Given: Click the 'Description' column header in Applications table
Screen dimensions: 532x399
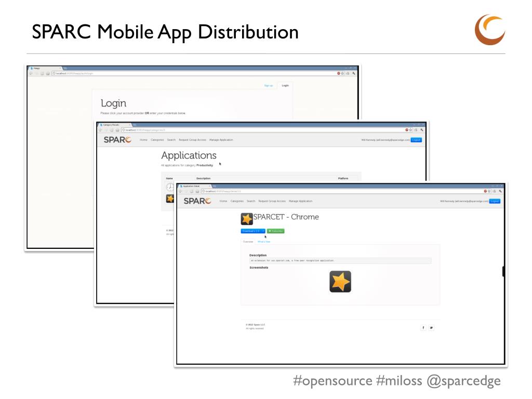Looking at the screenshot, I should tap(203, 179).
